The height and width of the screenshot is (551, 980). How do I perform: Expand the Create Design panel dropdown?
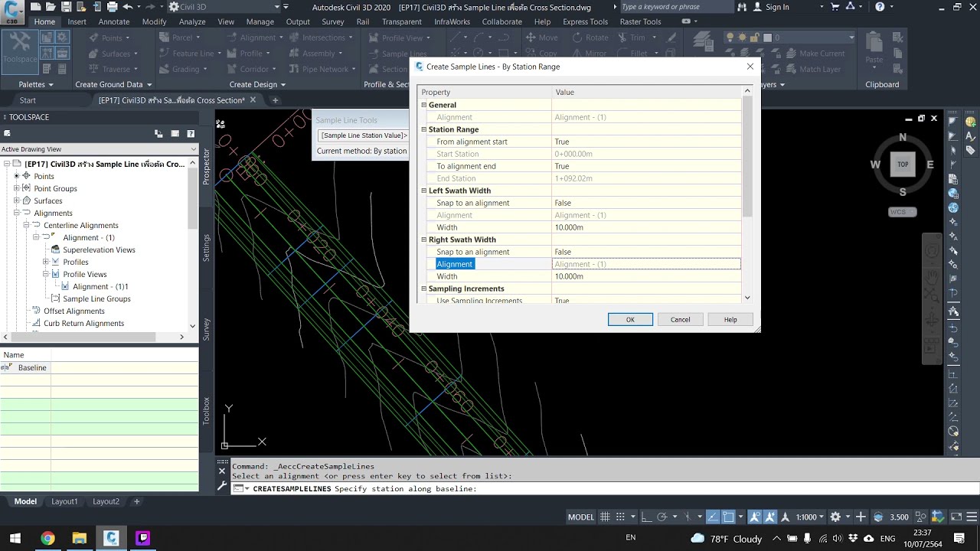click(x=257, y=84)
